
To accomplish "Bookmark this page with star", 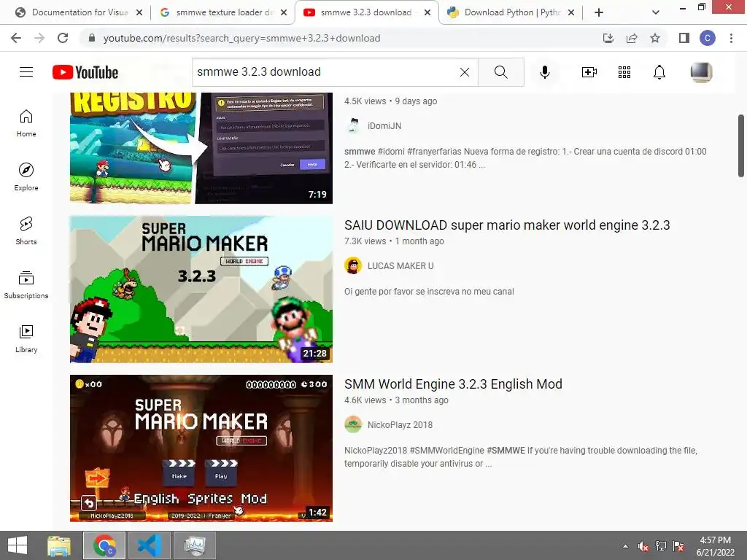I will click(x=655, y=38).
